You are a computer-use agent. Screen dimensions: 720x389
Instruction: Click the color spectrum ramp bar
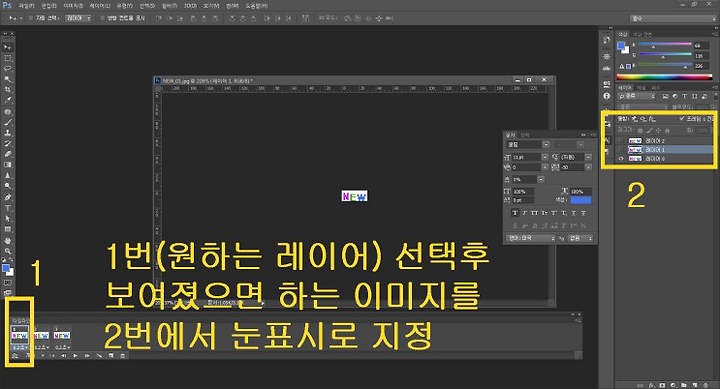(664, 77)
